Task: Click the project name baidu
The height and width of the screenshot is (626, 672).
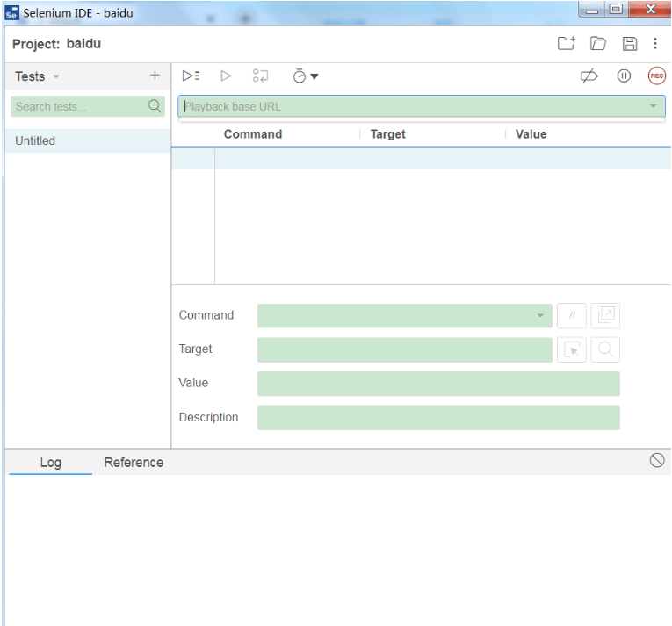Action: coord(83,44)
